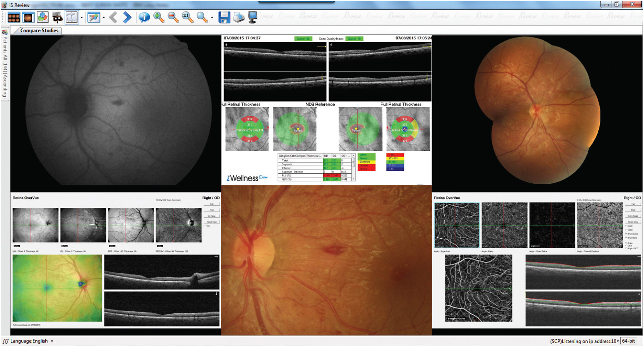Image resolution: width=644 pixels, height=347 pixels.
Task: Click the 64-bit status indicator
Action: point(629,341)
